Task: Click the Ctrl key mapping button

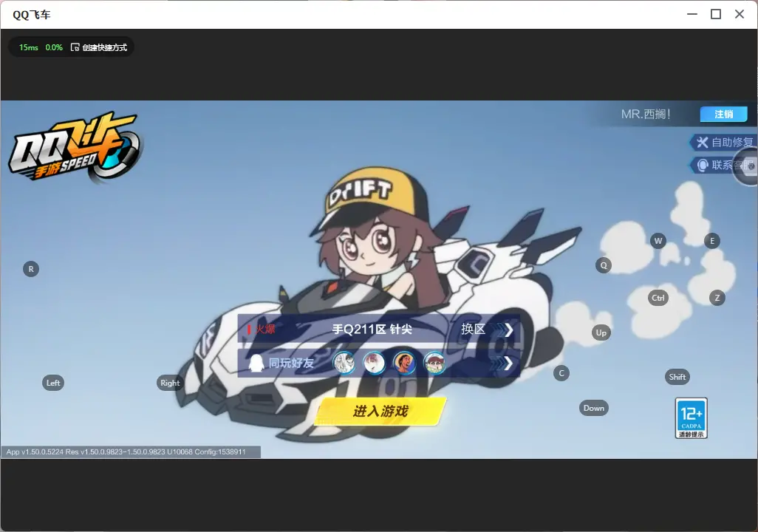Action: 658,298
